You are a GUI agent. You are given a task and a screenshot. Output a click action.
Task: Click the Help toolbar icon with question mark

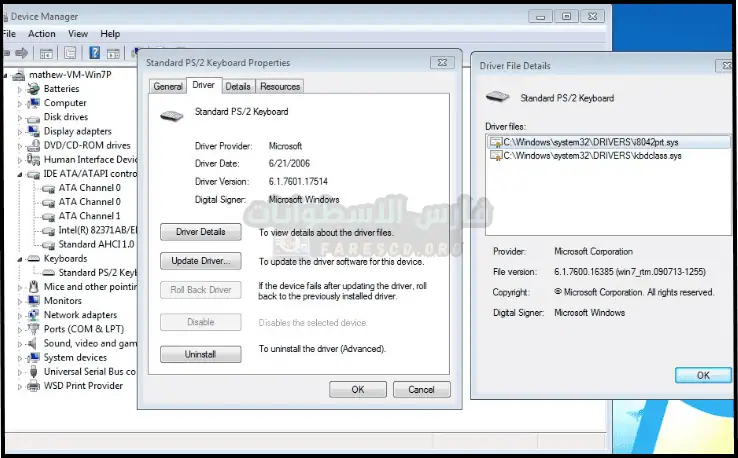(x=95, y=53)
